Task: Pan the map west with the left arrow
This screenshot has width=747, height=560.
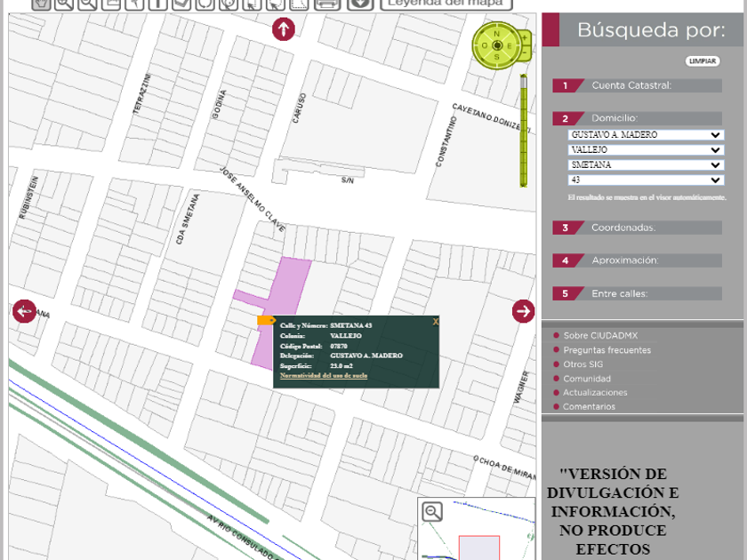Action: click(x=24, y=311)
